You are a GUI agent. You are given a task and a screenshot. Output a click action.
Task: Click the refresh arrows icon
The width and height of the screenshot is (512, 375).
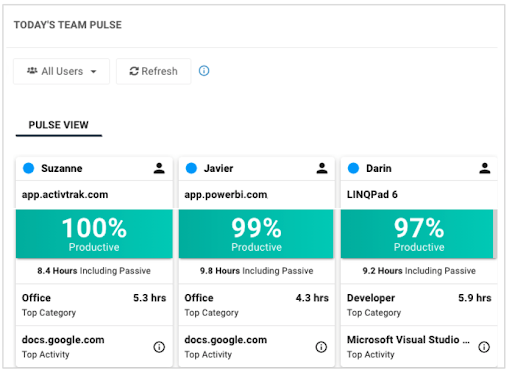click(x=134, y=71)
